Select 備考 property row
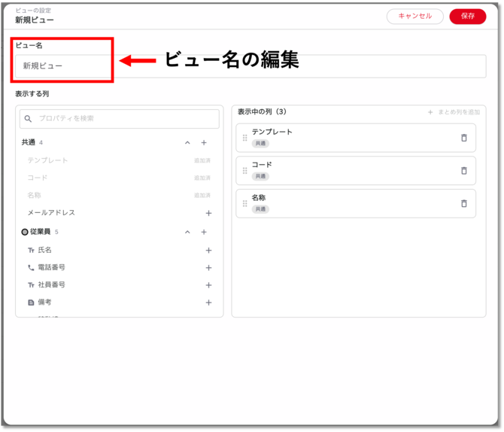Viewport: 504px width, 432px height. click(120, 303)
